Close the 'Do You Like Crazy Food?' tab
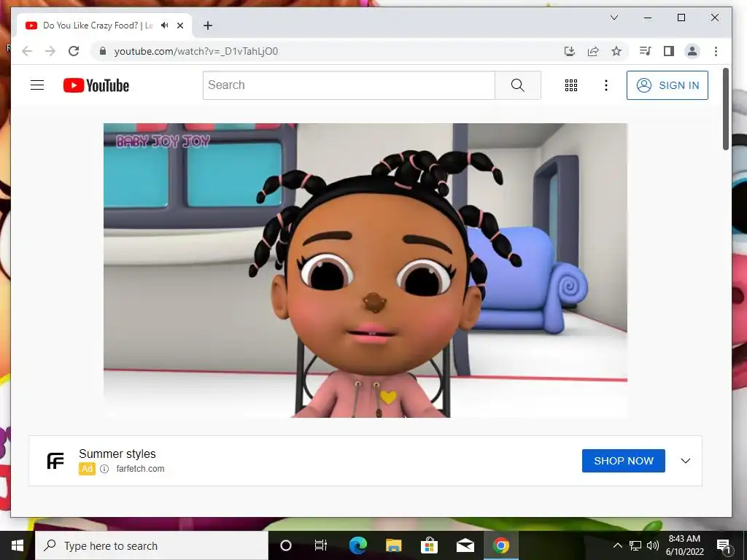 pos(180,26)
